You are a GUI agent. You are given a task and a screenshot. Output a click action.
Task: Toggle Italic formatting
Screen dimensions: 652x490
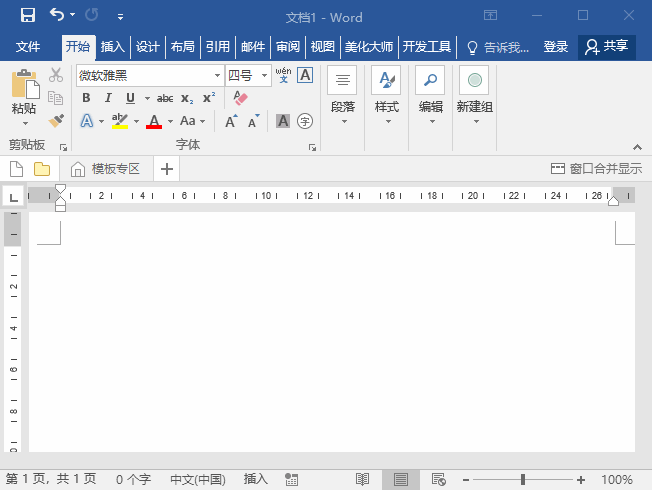(108, 98)
